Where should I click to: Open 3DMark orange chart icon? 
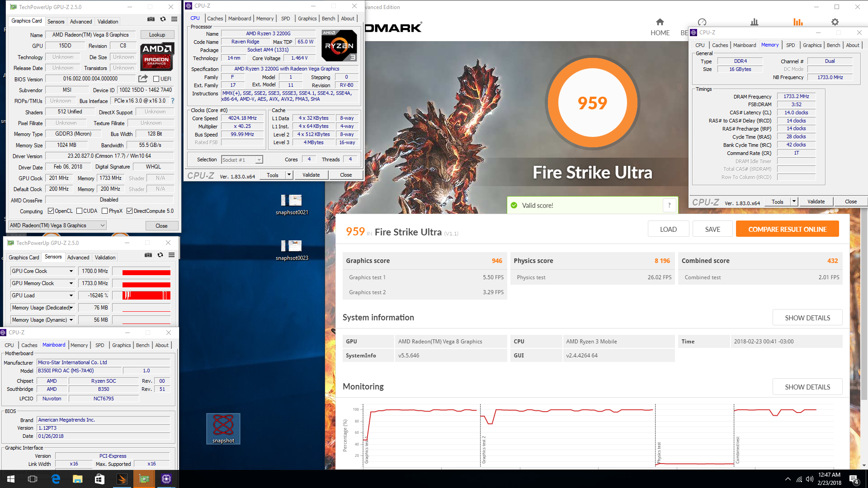click(x=798, y=22)
